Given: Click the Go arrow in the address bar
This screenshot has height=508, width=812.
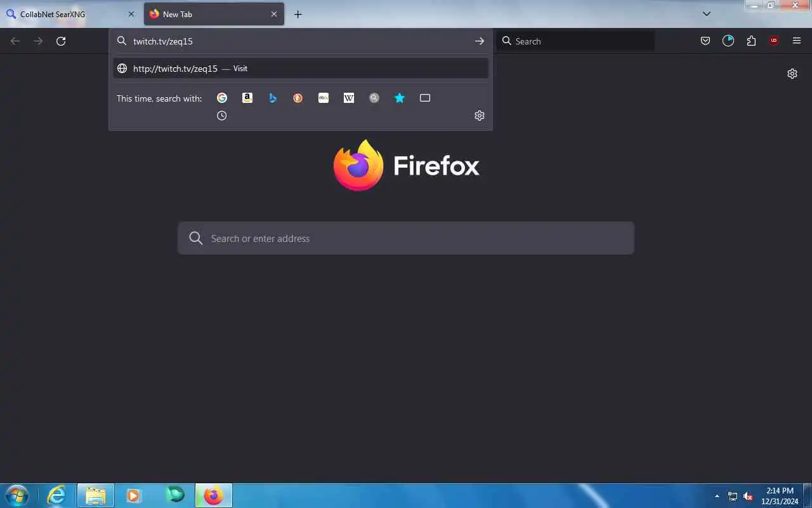Looking at the screenshot, I should 480,41.
